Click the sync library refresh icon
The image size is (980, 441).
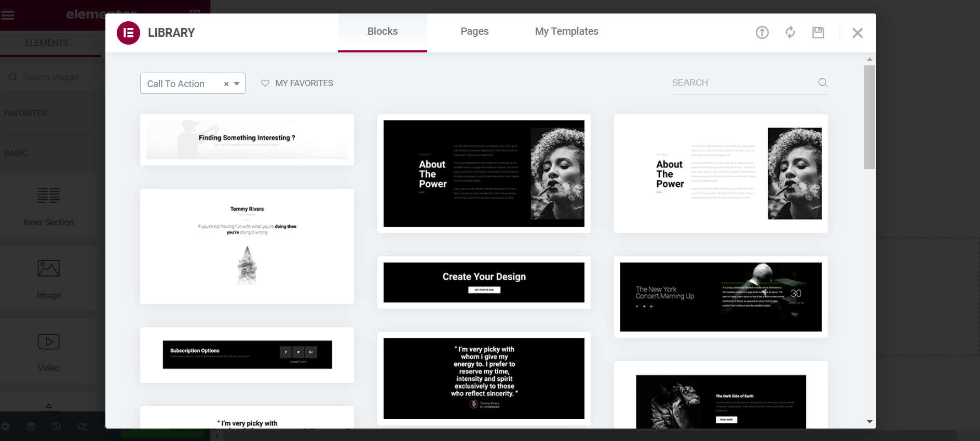(x=790, y=33)
